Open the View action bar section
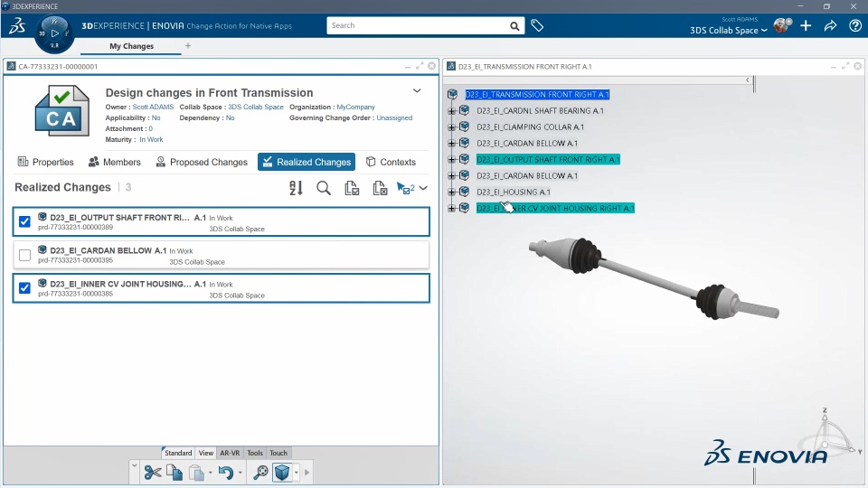The width and height of the screenshot is (868, 488). click(206, 453)
